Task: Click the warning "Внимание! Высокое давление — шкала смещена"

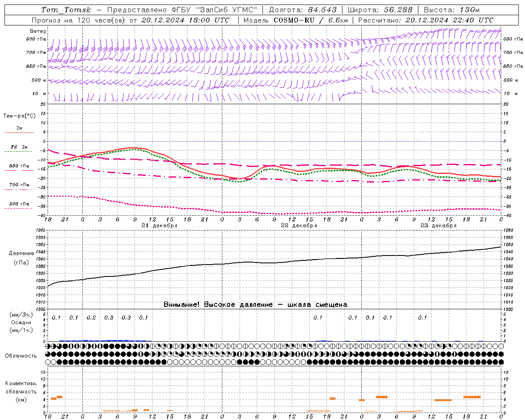Action: (x=256, y=304)
